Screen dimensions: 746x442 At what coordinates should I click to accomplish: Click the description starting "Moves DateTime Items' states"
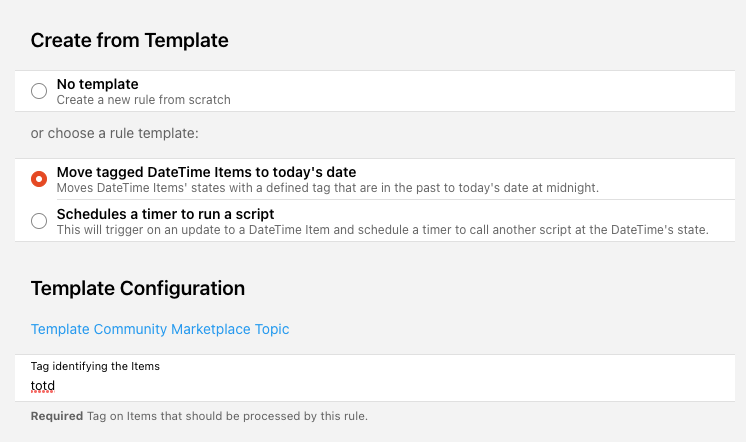point(326,187)
